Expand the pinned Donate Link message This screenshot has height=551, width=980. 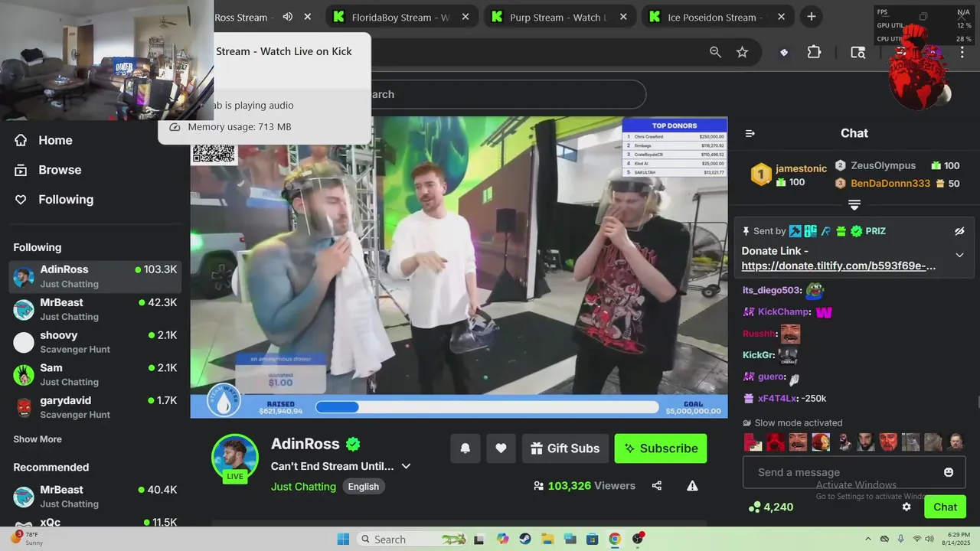959,255
